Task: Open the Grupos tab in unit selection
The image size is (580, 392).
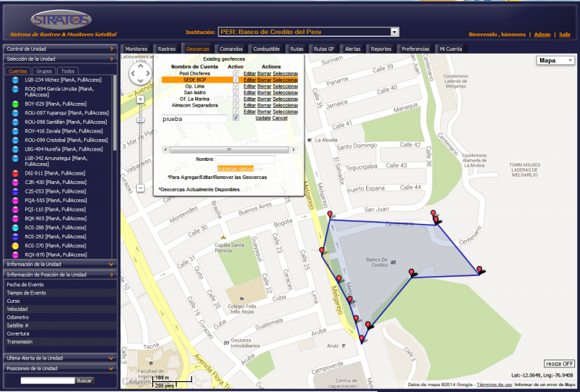Action: point(44,71)
